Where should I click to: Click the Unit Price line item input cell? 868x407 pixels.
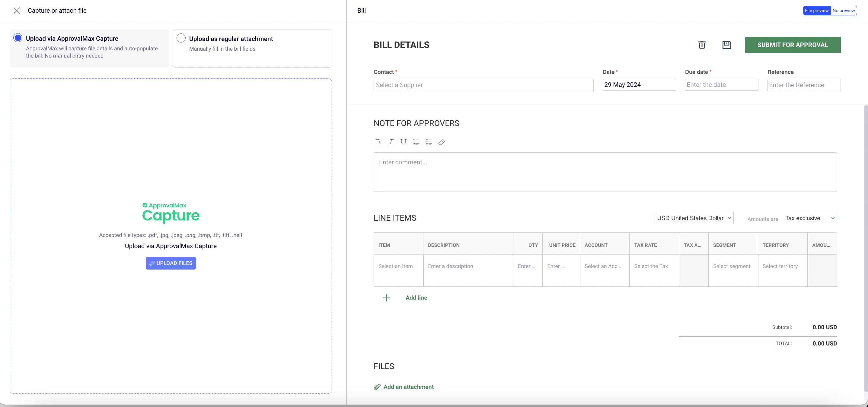pyautogui.click(x=561, y=271)
